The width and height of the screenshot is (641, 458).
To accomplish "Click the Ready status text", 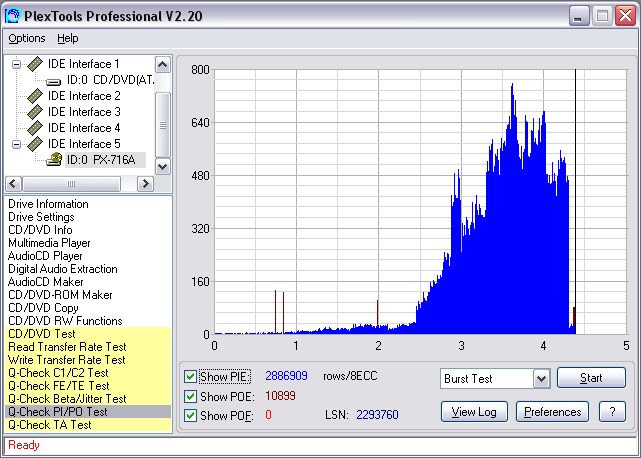I will [x=24, y=445].
